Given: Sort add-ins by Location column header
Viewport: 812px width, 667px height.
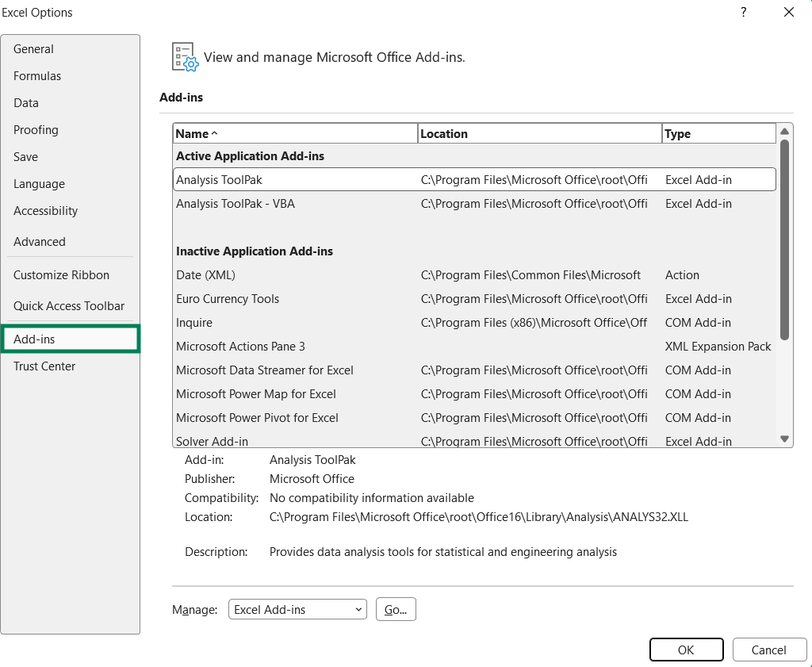Looking at the screenshot, I should click(539, 133).
